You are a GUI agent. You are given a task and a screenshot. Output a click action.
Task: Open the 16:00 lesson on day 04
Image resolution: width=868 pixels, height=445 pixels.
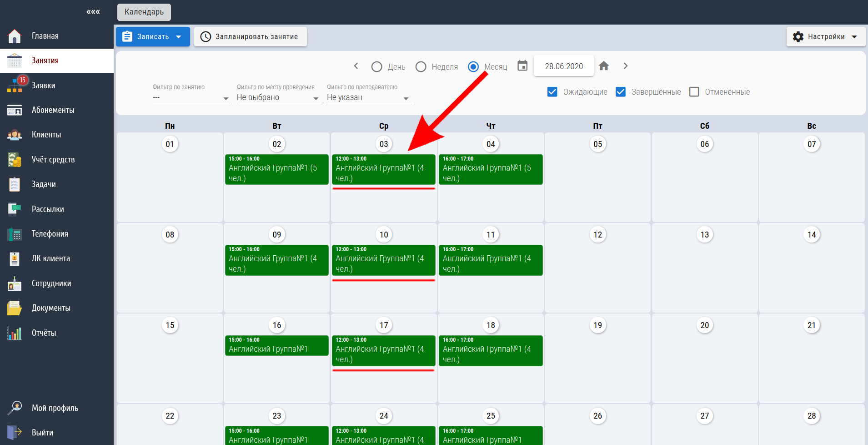491,169
